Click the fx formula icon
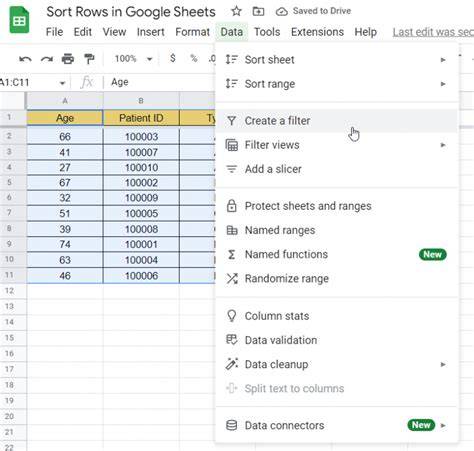Viewport: 474px width, 451px height. click(87, 82)
